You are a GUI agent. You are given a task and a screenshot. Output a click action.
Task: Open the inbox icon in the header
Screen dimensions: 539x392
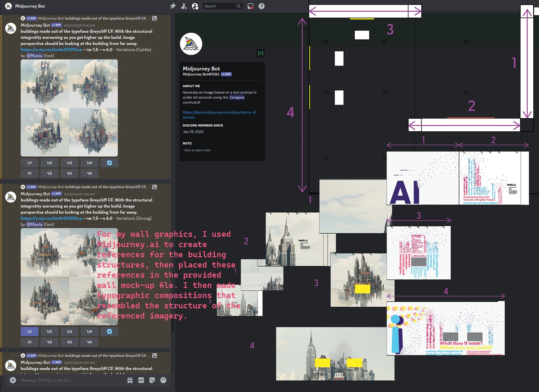250,6
